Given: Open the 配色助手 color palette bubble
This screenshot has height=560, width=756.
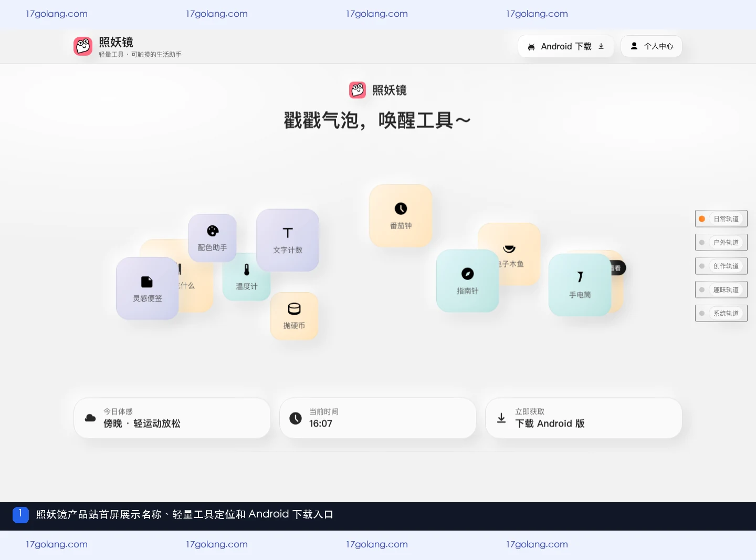Looking at the screenshot, I should tap(213, 238).
